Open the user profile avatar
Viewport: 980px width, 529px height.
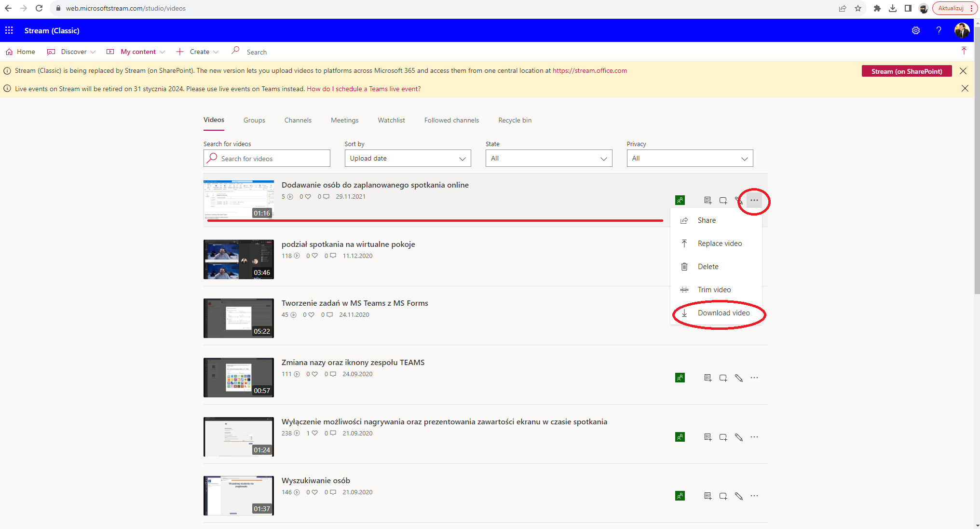pyautogui.click(x=962, y=30)
